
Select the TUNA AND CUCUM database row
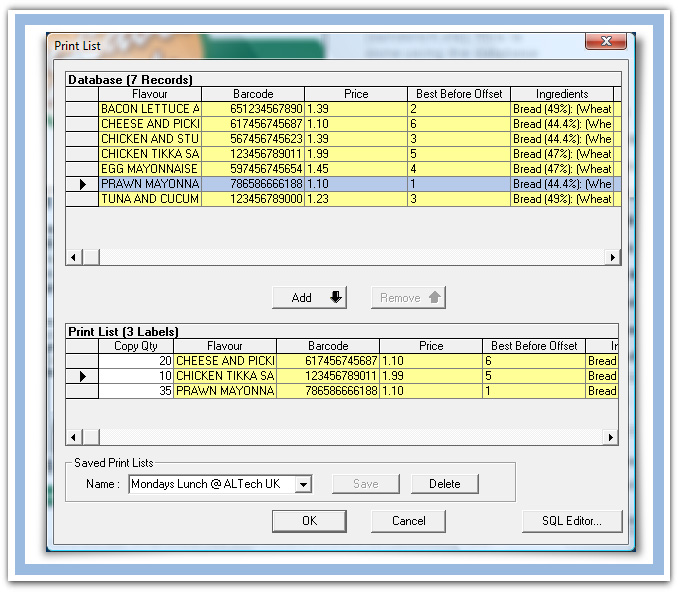coord(150,199)
